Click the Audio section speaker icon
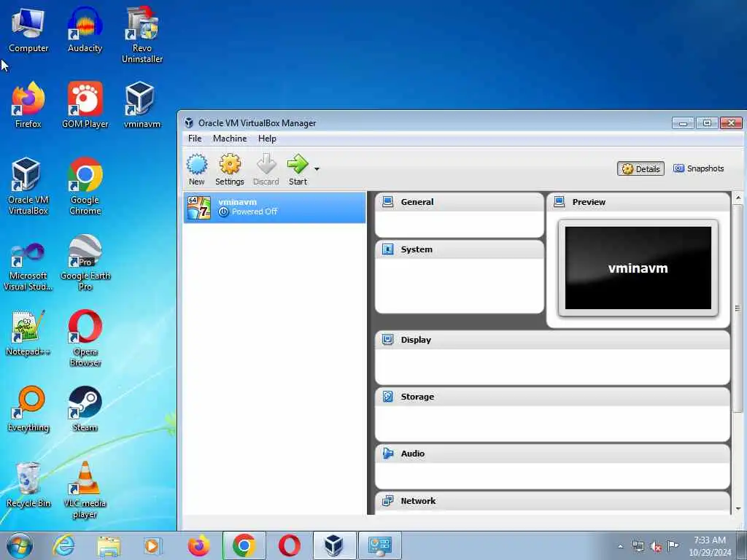This screenshot has height=560, width=747. (388, 454)
